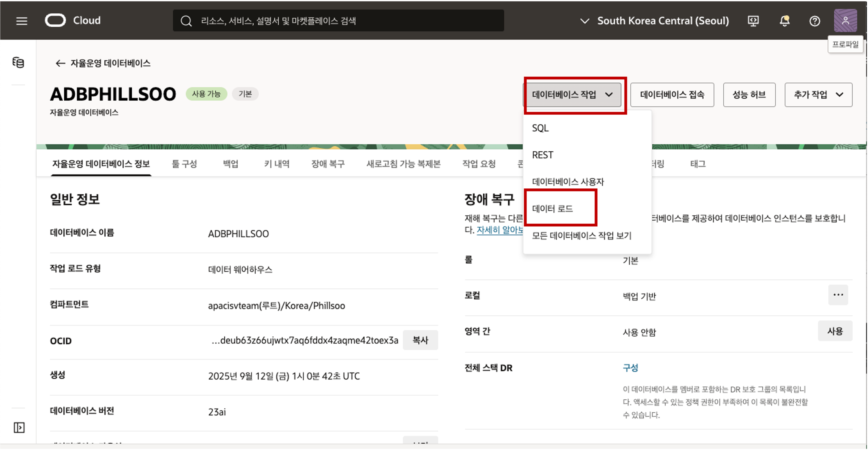Expand the collapsed side panel icon
The width and height of the screenshot is (868, 450).
click(19, 427)
